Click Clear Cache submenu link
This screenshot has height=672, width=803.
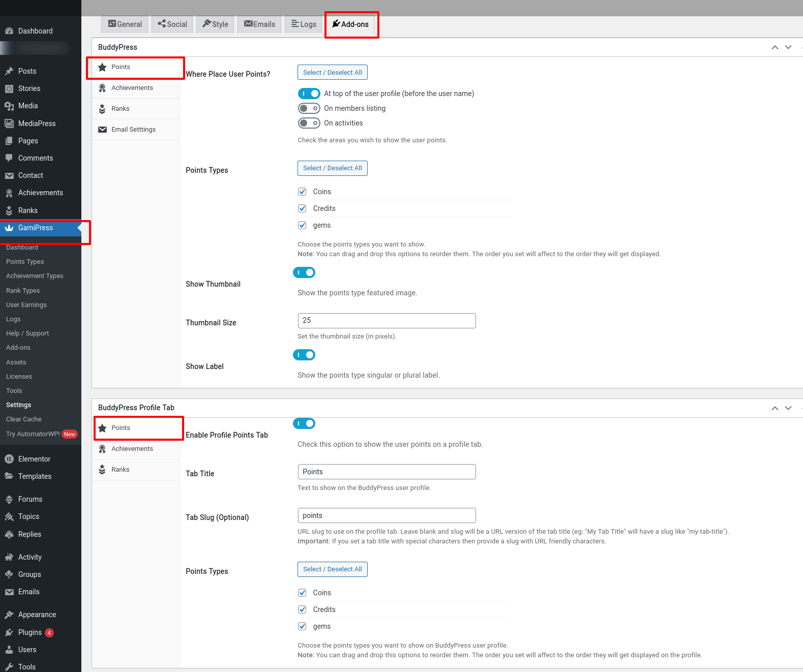point(24,419)
